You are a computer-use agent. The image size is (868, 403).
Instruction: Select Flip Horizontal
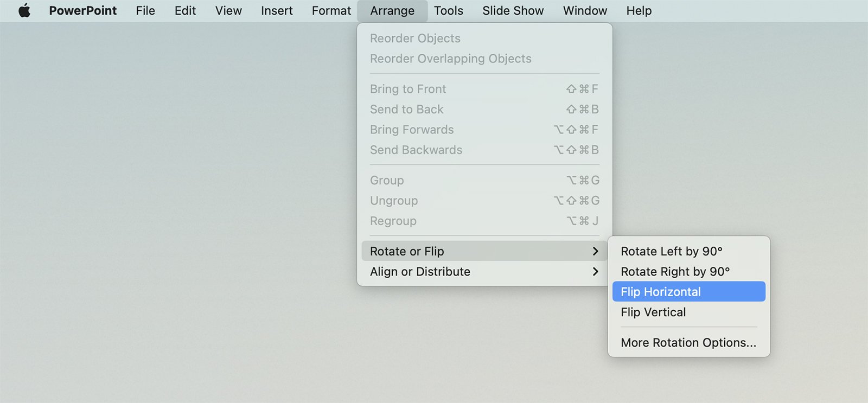point(661,292)
